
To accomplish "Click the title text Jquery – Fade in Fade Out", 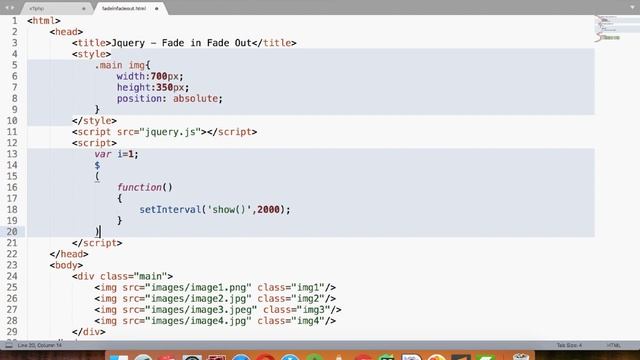I will pyautogui.click(x=181, y=43).
